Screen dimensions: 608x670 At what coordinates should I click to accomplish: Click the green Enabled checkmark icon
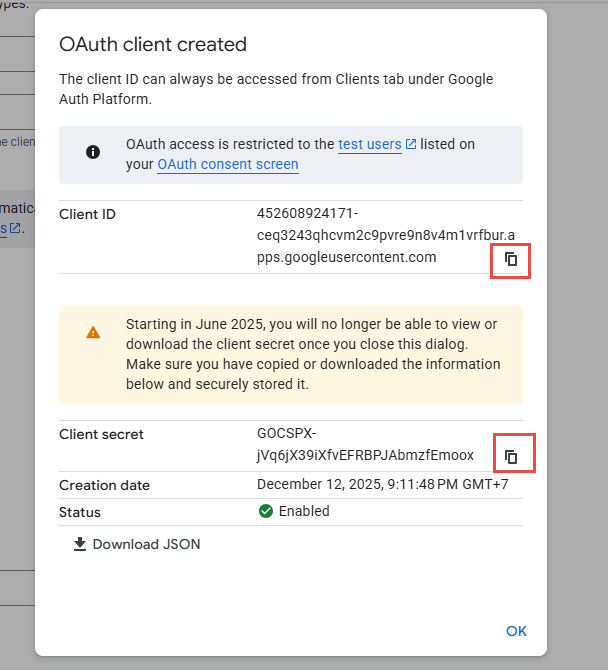tap(266, 511)
